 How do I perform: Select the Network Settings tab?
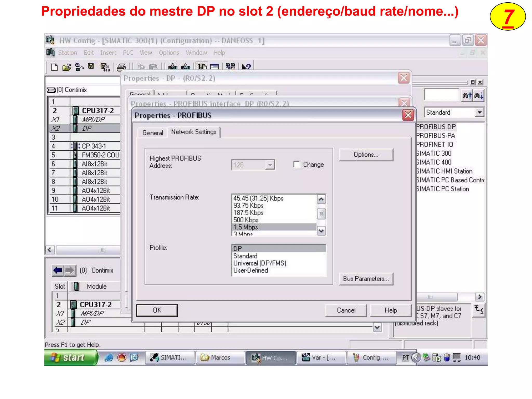click(194, 132)
